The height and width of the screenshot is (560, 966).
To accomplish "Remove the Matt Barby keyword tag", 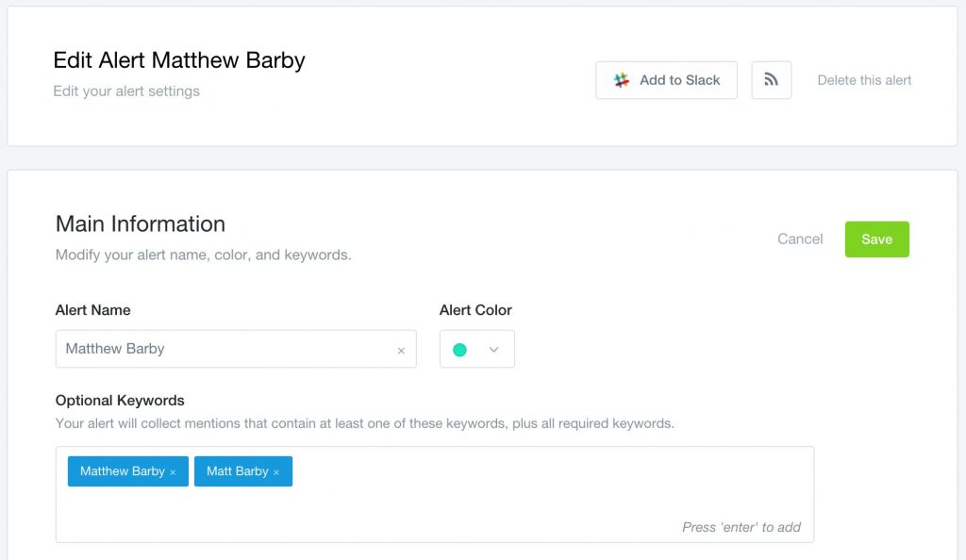I will point(276,472).
